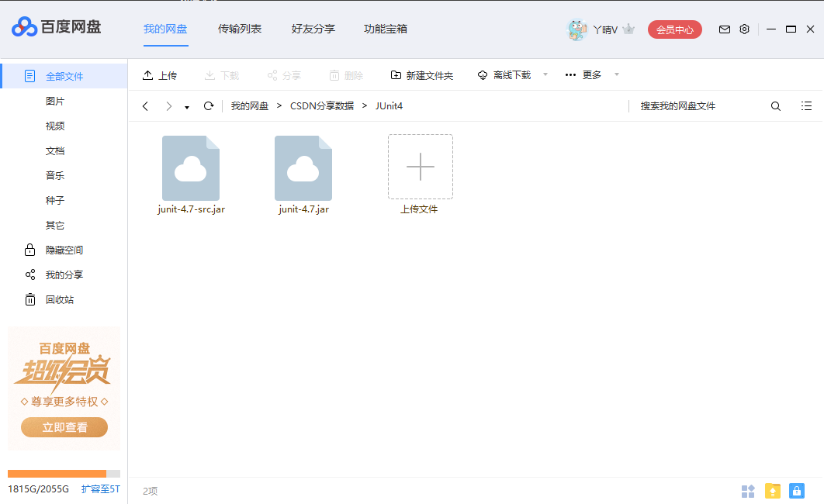Click 会员中心 member center button
Screen dimensions: 824x504
(675, 29)
